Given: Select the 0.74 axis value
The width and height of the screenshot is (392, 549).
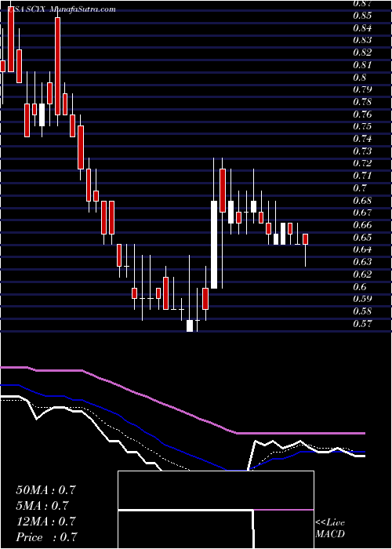Looking at the screenshot, I should (361, 139).
